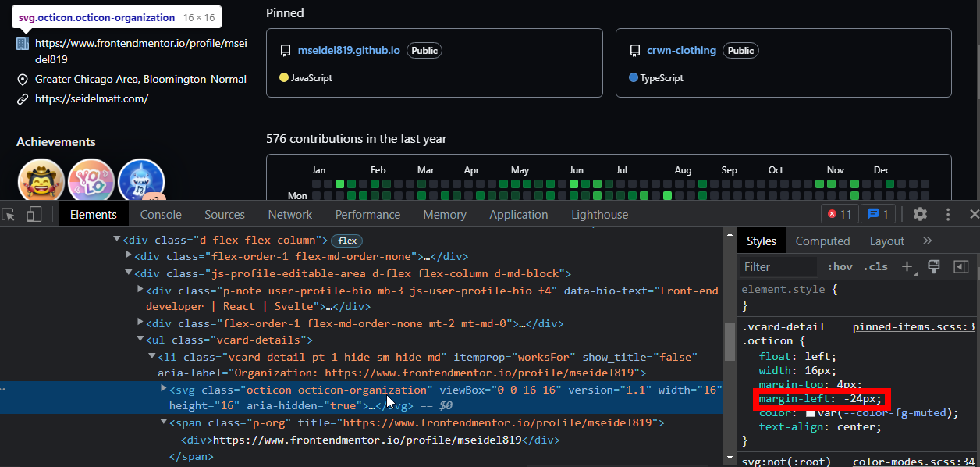Toggle the :hov element state panel
This screenshot has width=980, height=467.
pyautogui.click(x=840, y=266)
